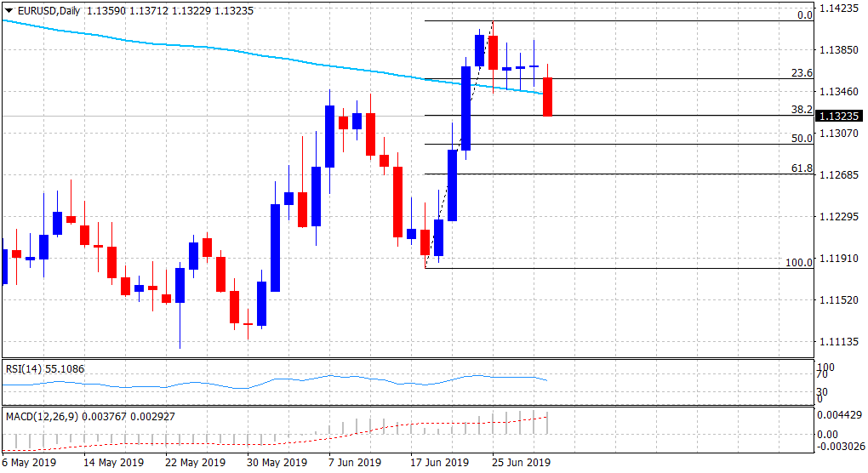Viewport: 868px width, 473px height.
Task: Click the latest red candlestick
Action: (x=548, y=97)
